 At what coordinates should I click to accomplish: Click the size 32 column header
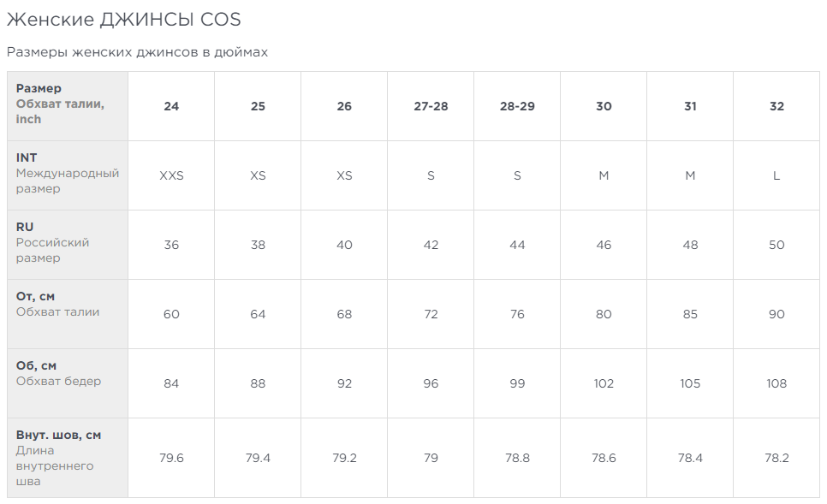pos(776,106)
